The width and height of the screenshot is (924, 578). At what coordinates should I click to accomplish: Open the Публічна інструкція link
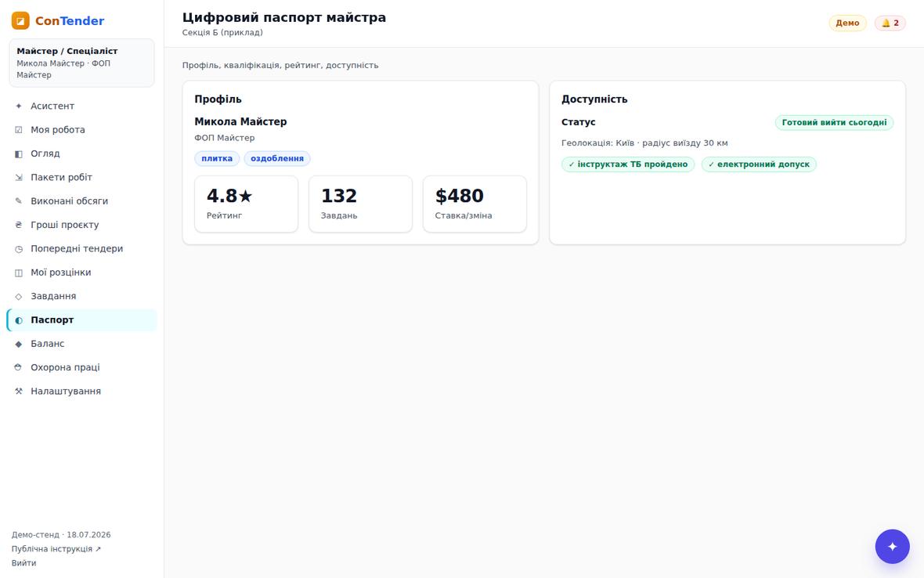tap(56, 549)
